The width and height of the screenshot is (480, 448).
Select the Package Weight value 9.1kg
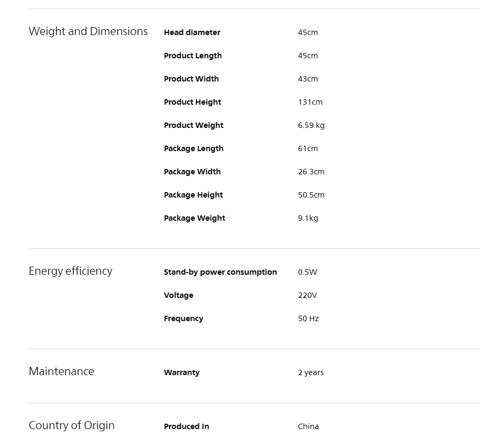[x=308, y=218]
